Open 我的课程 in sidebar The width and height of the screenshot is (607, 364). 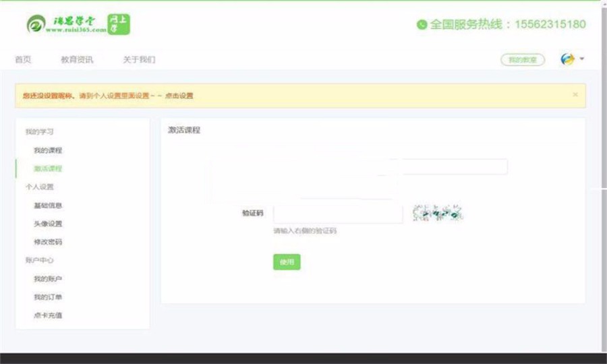coord(48,150)
